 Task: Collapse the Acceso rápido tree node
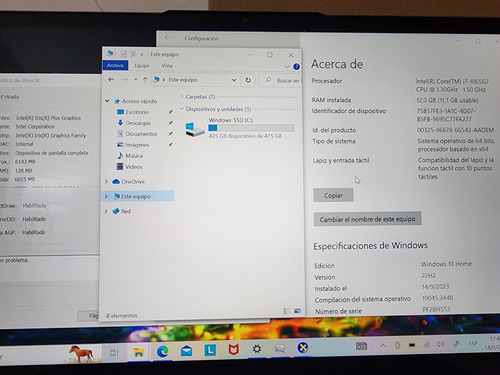[x=107, y=101]
